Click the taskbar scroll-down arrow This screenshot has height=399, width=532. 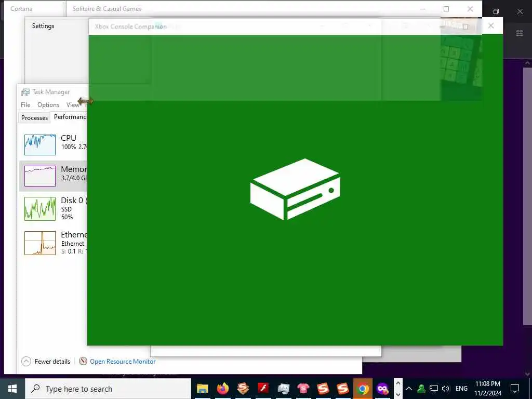pos(398,394)
